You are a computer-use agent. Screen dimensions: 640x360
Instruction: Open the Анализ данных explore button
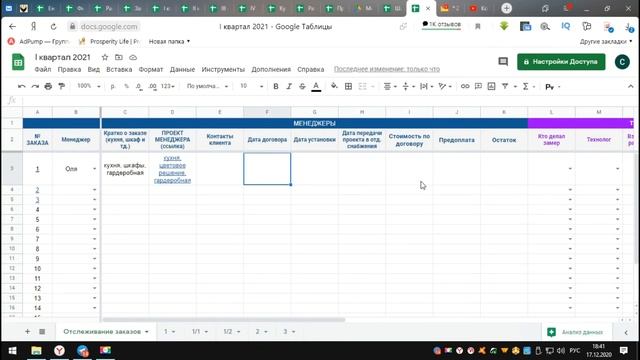tap(576, 332)
